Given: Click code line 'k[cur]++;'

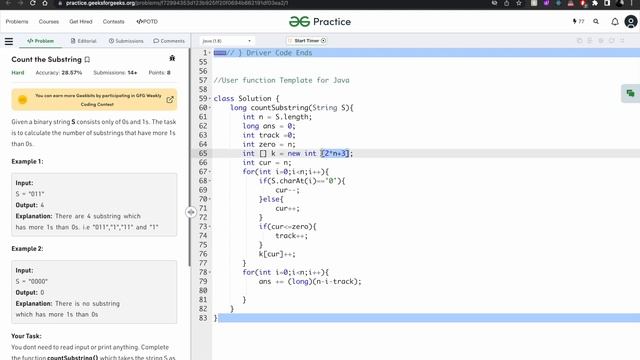Looking at the screenshot, I should click(277, 254).
